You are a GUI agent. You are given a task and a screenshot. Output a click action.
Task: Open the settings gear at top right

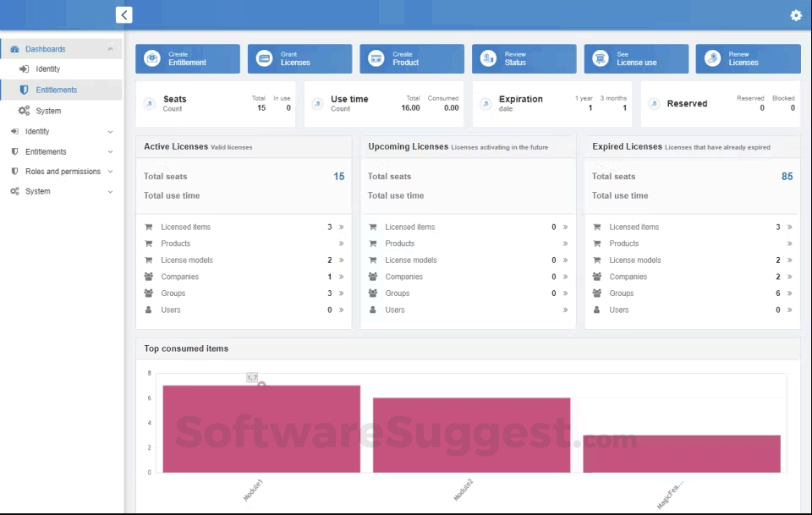click(x=794, y=14)
